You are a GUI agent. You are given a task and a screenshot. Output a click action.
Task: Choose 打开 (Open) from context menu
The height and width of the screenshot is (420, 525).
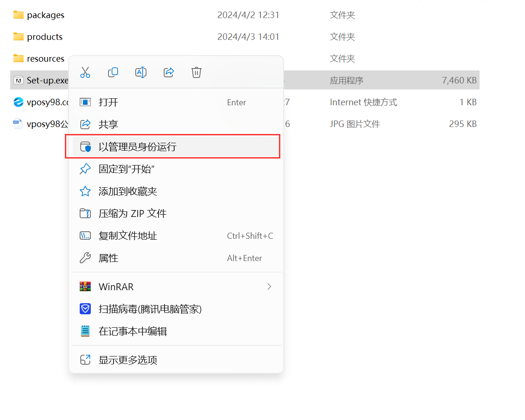(x=108, y=102)
